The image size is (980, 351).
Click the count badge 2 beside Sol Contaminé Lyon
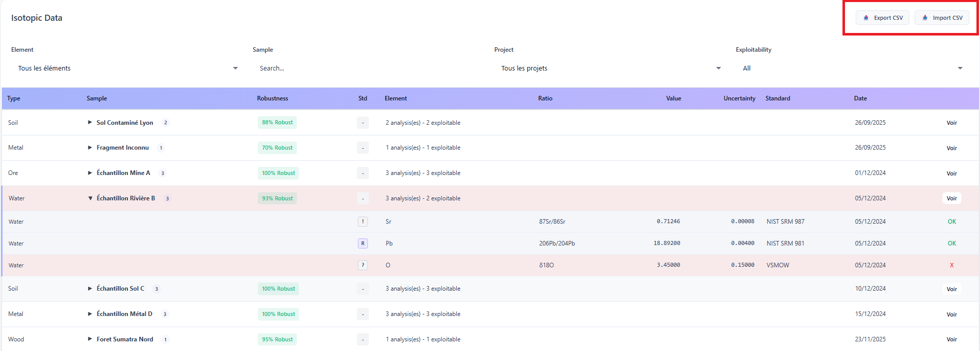[x=165, y=122]
